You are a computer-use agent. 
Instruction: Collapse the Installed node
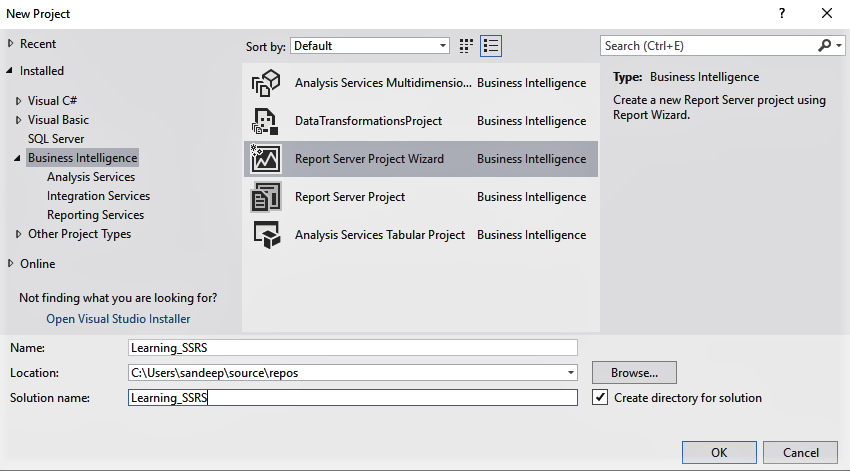pyautogui.click(x=10, y=70)
